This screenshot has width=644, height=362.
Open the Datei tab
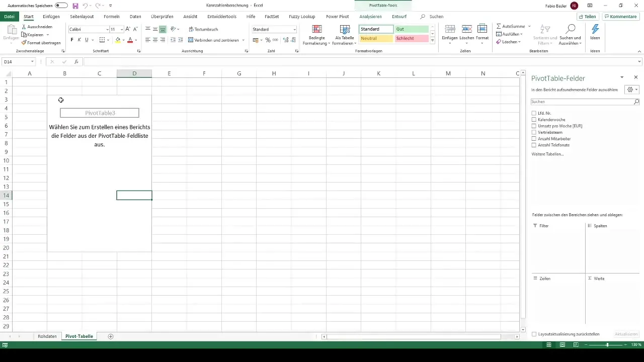tap(9, 17)
